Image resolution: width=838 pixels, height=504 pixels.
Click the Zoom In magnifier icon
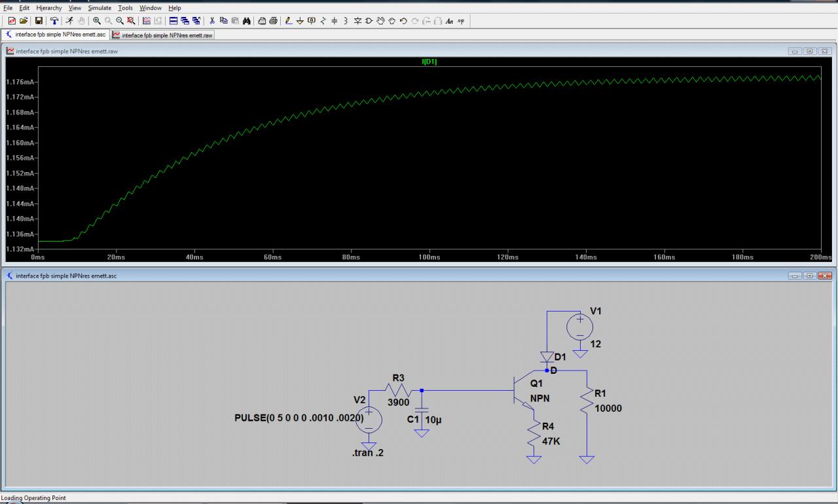[97, 21]
